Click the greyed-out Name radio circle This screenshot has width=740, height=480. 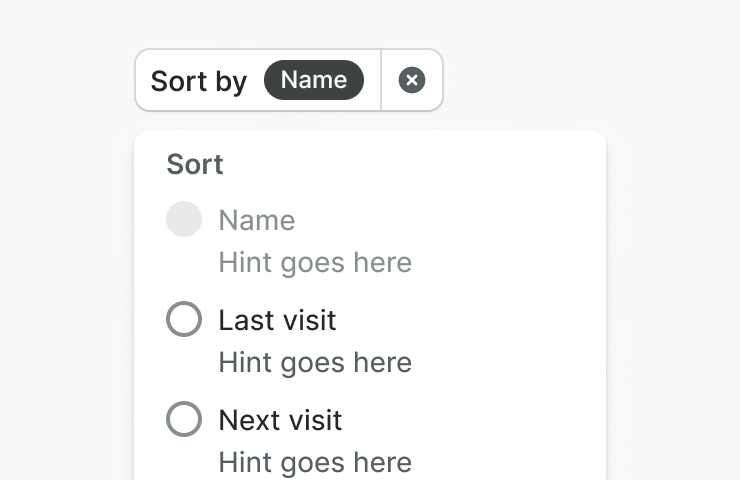click(184, 220)
